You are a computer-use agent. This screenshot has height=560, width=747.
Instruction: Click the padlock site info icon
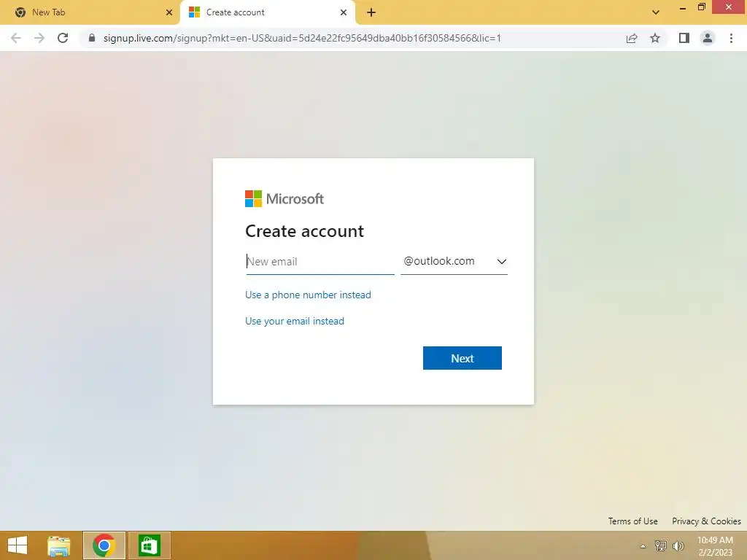(92, 38)
